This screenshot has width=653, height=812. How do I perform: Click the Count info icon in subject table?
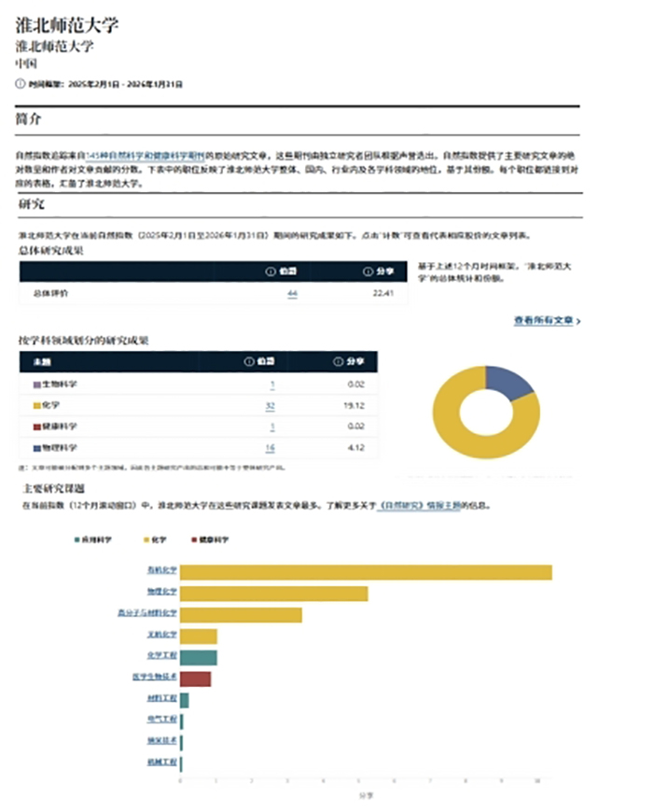click(x=249, y=361)
